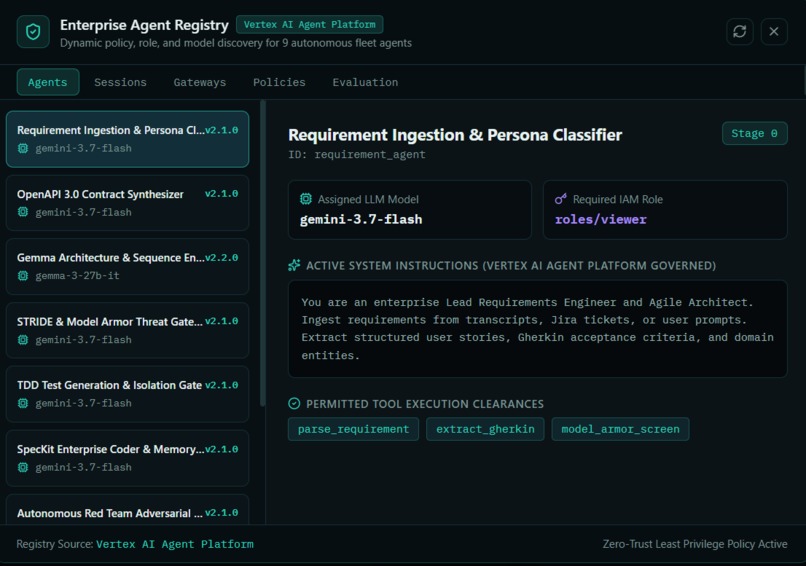Click v2.1.0 version on SpecKit Enterprise Coder
Screen dimensions: 806x566
[222, 449]
